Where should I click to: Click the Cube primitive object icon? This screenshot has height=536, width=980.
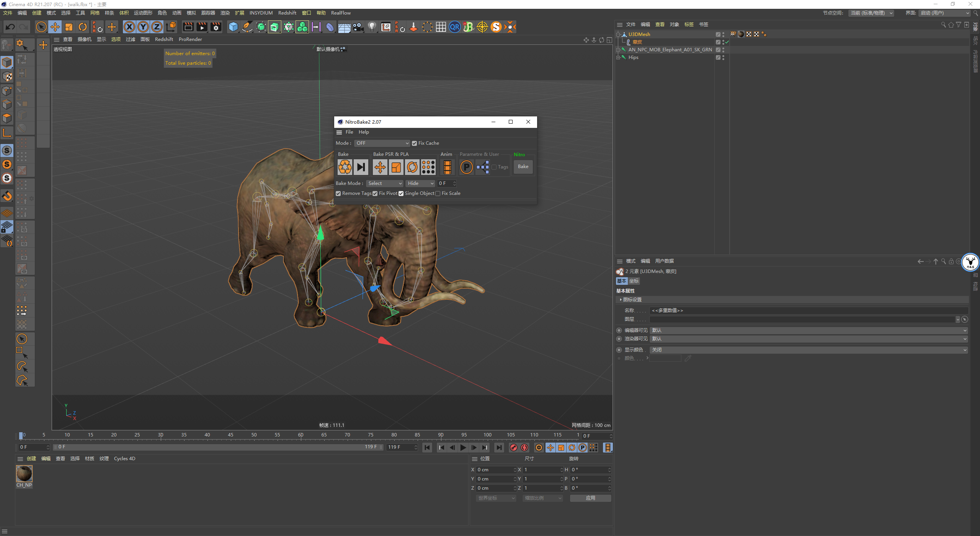pos(233,27)
